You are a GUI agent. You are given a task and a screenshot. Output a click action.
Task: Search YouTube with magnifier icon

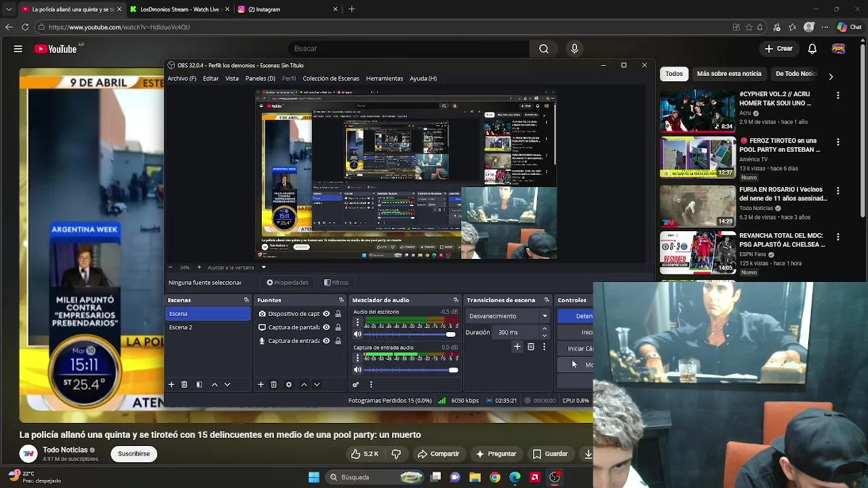pos(544,49)
